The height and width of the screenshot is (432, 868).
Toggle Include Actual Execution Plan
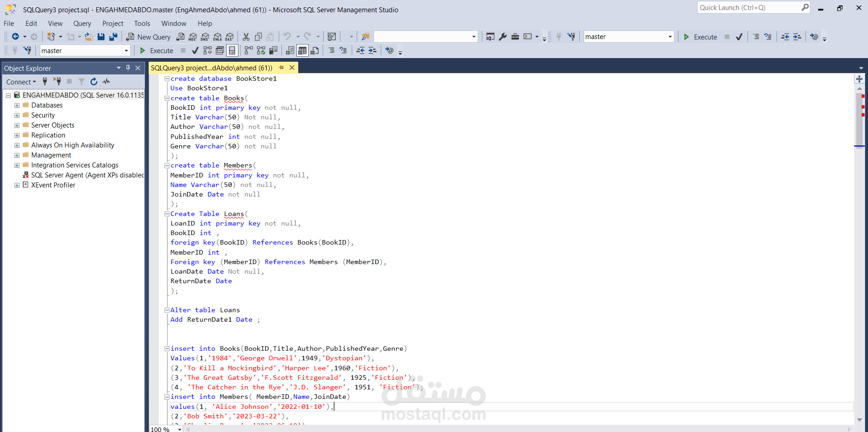[249, 50]
